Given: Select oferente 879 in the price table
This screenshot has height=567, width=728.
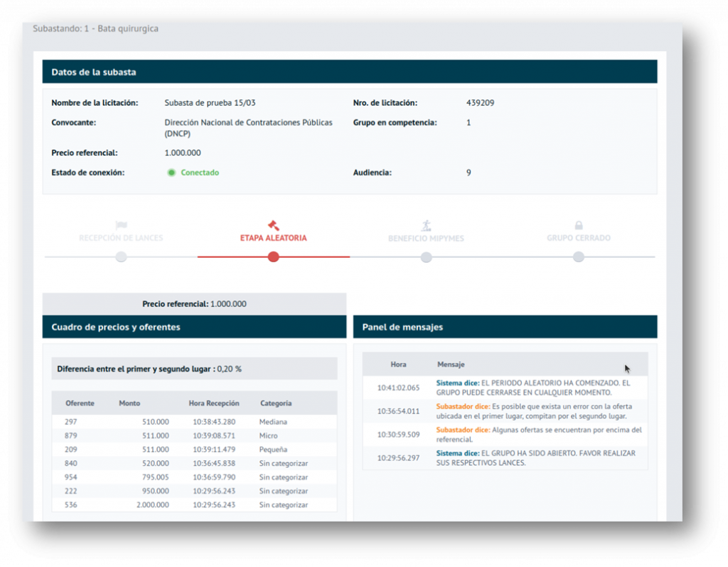Looking at the screenshot, I should tap(71, 436).
